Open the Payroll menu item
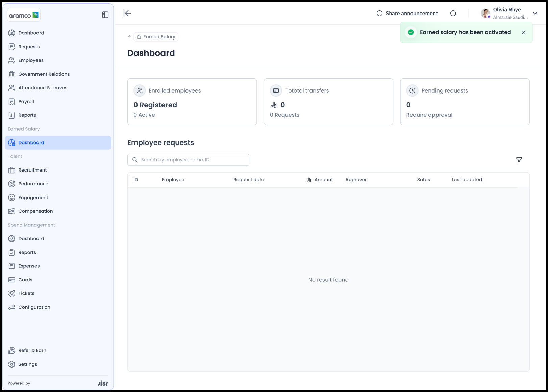The height and width of the screenshot is (392, 548). 26,101
